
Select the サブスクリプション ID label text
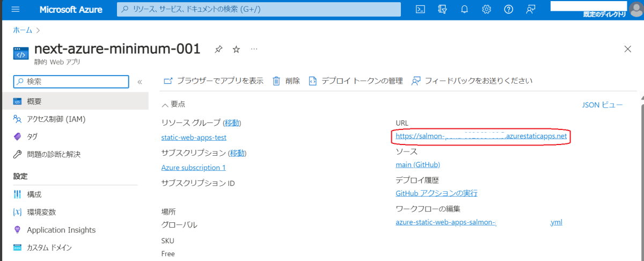coord(198,183)
